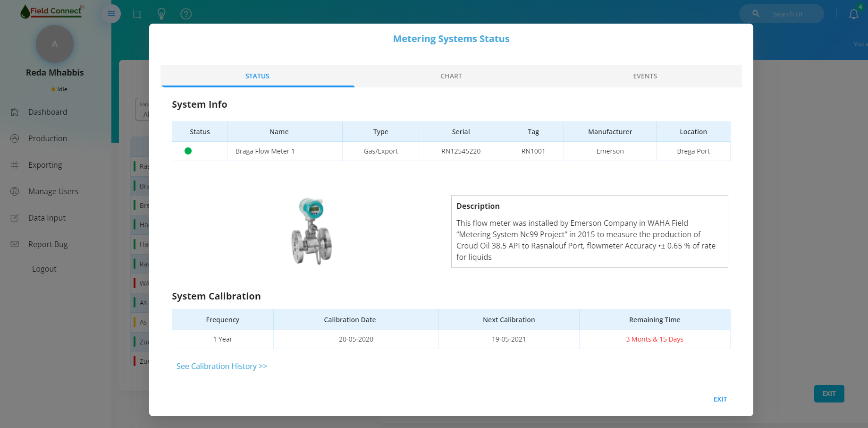
Task: Click the search magnifier icon
Action: (x=756, y=14)
